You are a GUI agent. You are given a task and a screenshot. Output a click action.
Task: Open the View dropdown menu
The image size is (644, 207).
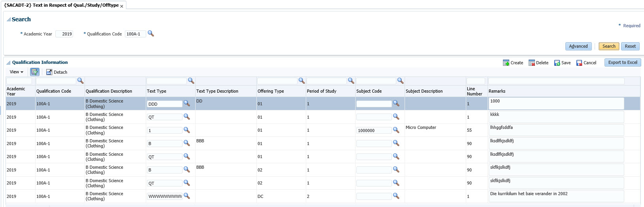pos(16,72)
